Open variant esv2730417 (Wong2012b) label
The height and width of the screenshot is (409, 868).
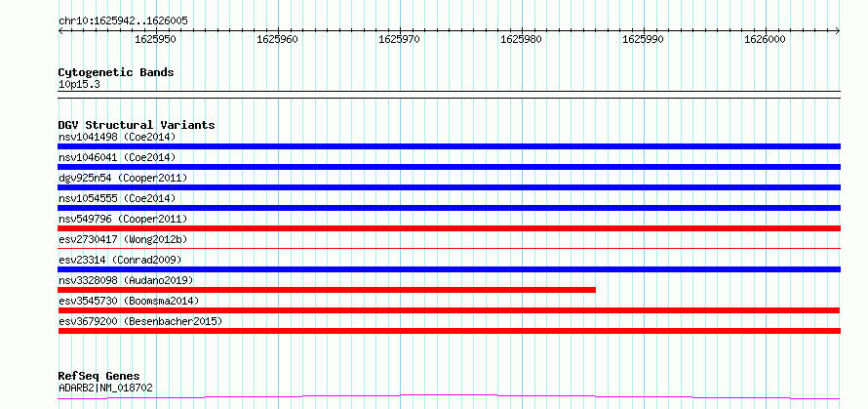[x=123, y=239]
